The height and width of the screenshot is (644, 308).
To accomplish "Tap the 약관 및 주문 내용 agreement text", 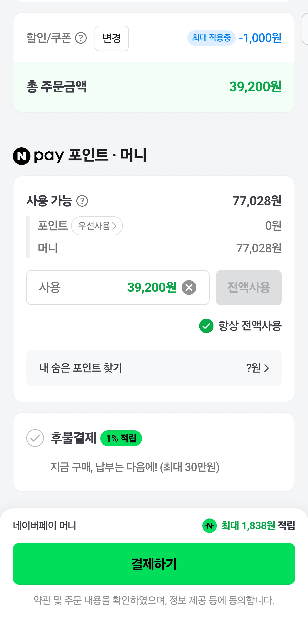I will [154, 600].
